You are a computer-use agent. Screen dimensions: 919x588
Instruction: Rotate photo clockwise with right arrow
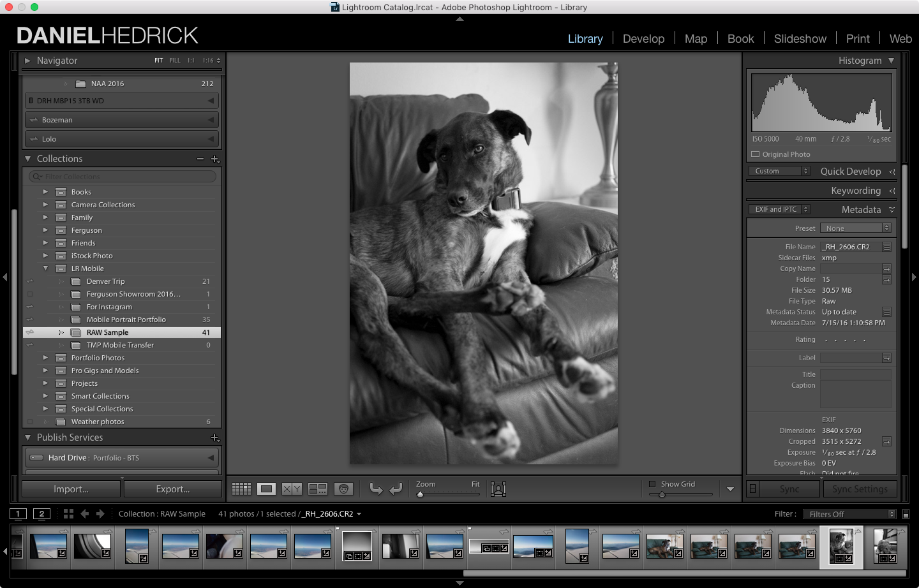pos(396,489)
